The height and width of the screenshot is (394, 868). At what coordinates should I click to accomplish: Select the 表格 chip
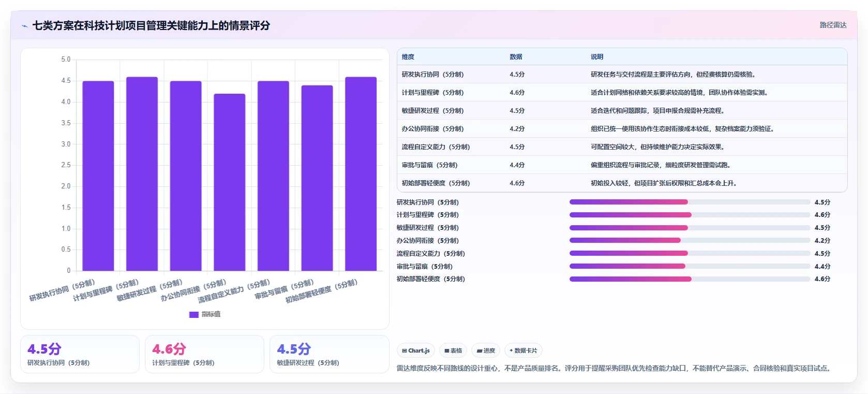[453, 351]
